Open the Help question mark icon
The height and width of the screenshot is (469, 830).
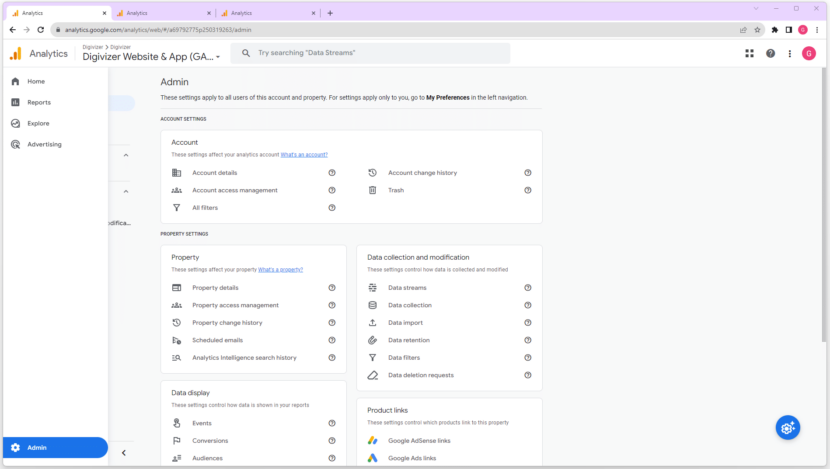tap(771, 53)
